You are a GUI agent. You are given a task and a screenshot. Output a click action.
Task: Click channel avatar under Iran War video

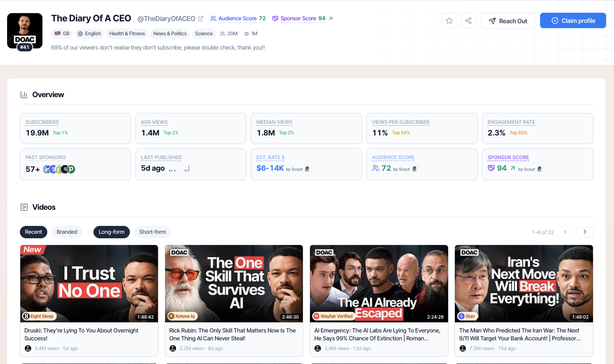click(x=462, y=348)
